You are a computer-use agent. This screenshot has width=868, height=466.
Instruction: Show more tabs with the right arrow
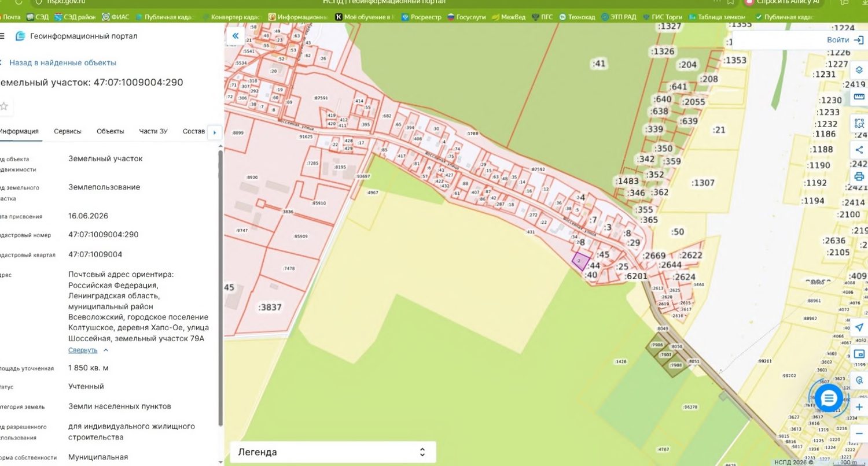[x=215, y=132]
